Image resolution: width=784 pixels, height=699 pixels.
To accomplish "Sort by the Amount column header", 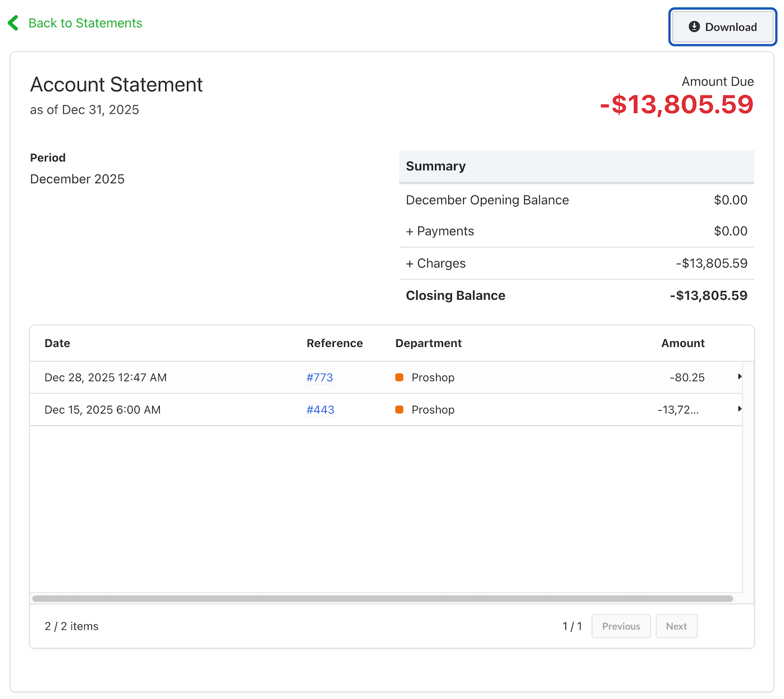I will point(683,343).
